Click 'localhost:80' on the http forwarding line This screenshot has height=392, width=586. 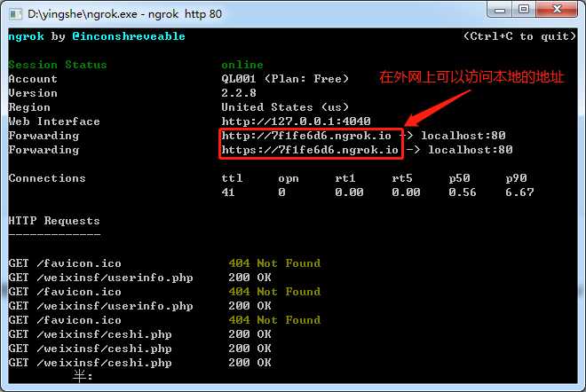[x=463, y=136]
